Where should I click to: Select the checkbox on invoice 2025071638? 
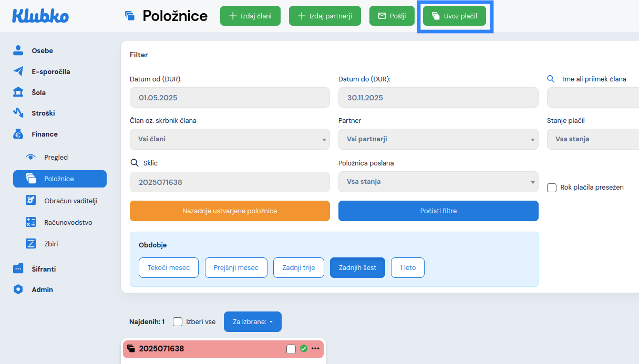pyautogui.click(x=291, y=349)
